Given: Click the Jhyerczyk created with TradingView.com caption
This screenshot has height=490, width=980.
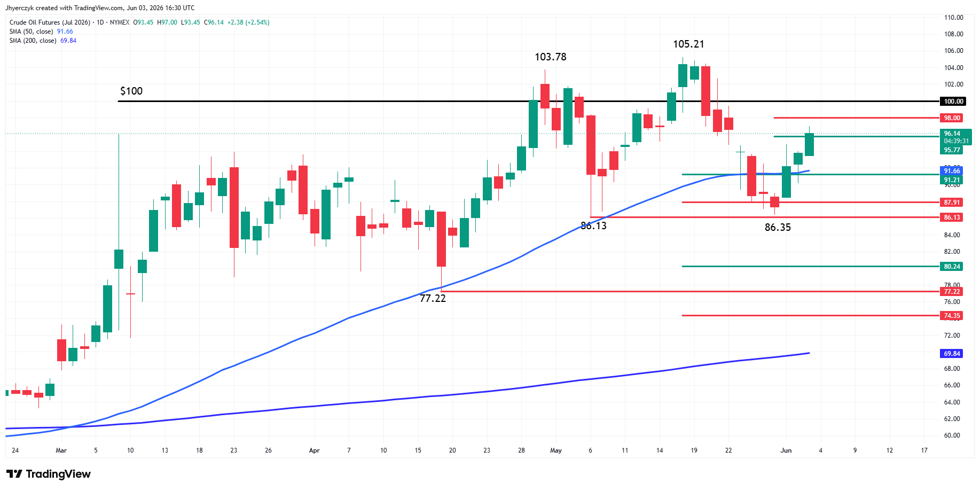Looking at the screenshot, I should (x=64, y=8).
